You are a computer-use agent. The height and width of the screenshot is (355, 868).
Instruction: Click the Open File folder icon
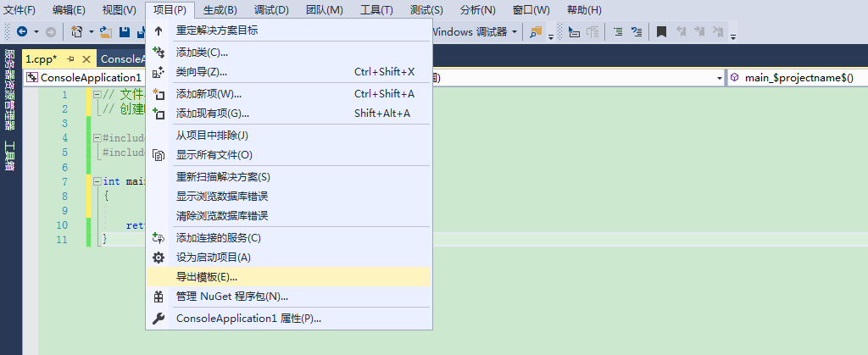click(x=106, y=32)
